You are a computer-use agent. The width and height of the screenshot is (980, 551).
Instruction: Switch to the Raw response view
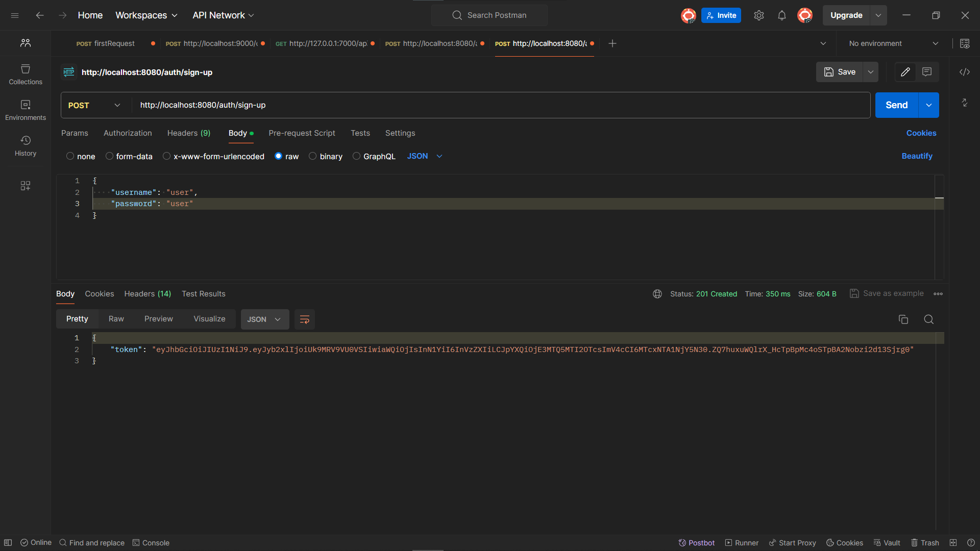click(x=116, y=319)
